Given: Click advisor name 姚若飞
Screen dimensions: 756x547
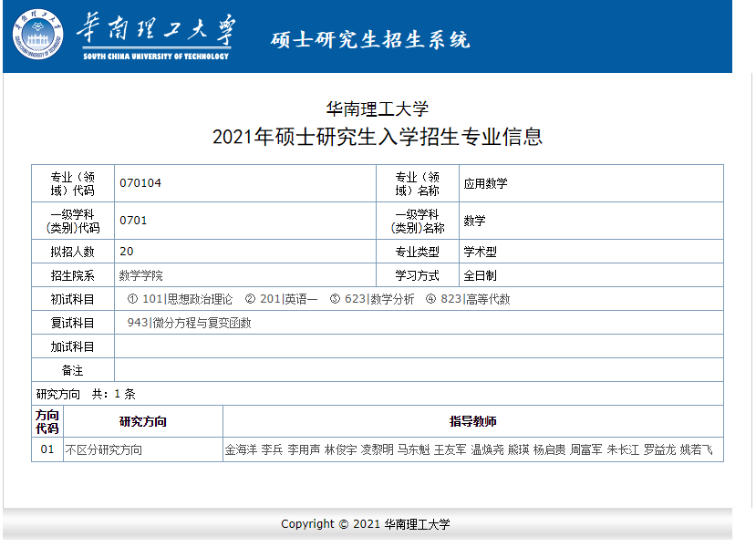Looking at the screenshot, I should 696,449.
